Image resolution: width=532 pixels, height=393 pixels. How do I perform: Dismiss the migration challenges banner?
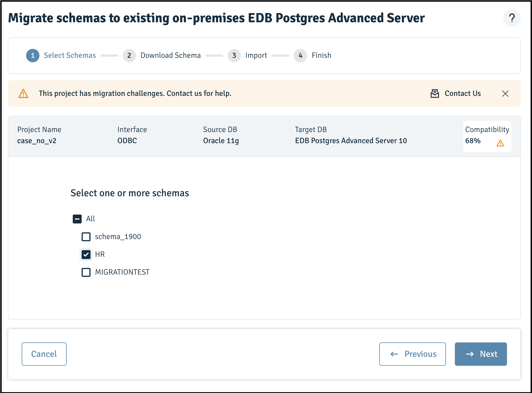point(505,94)
